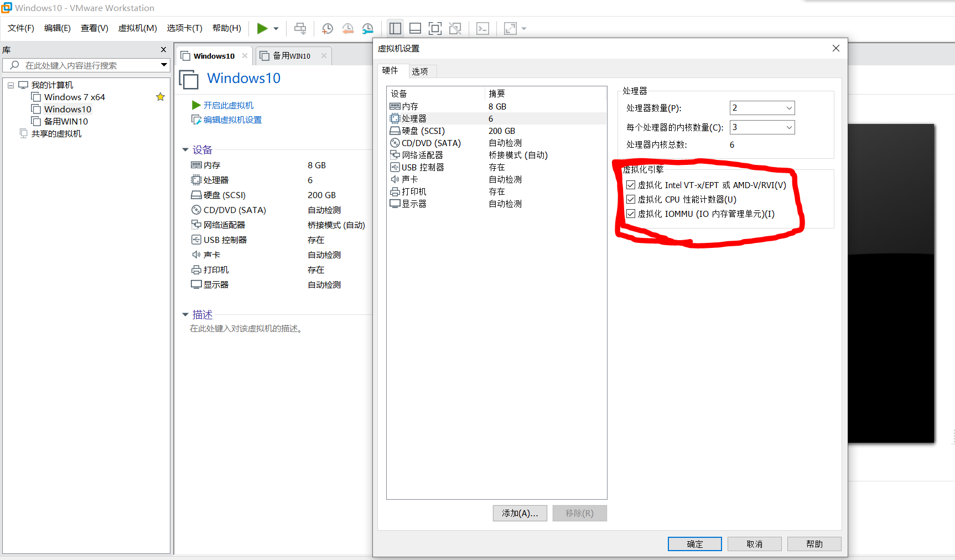Select Windows10 in the library tree
The image size is (955, 560).
click(68, 109)
